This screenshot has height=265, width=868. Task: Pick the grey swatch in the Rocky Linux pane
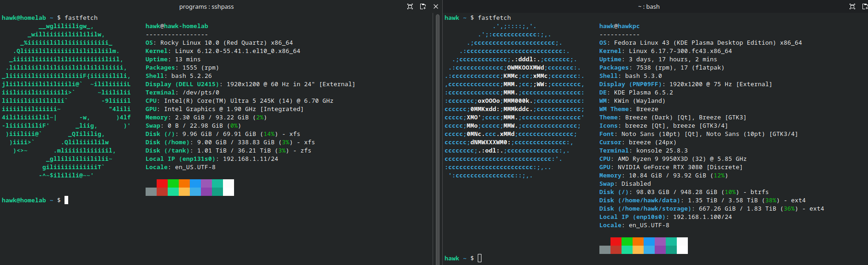[151, 192]
